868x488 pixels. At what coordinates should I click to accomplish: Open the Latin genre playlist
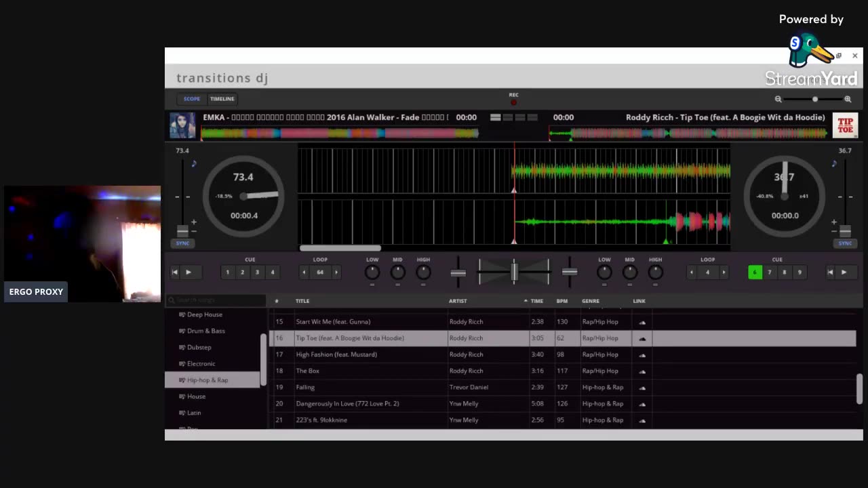click(x=194, y=413)
